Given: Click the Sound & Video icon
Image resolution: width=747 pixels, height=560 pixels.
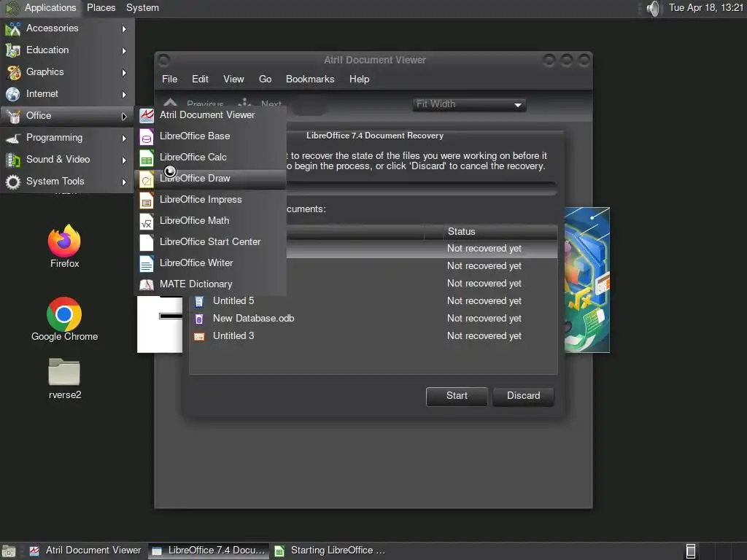Looking at the screenshot, I should (13, 160).
